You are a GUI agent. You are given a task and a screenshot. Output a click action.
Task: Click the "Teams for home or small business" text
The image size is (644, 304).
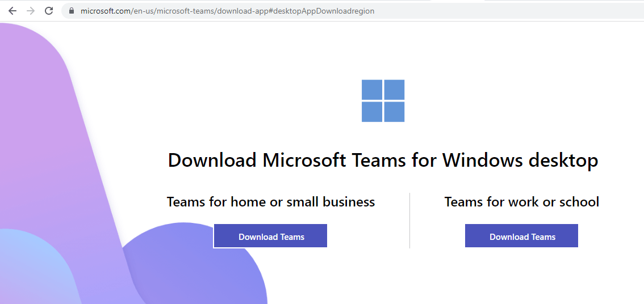coord(271,202)
